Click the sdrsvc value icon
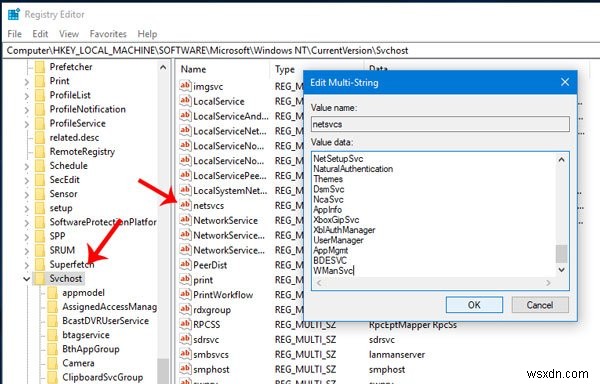Screen dimensions: 600x384 pos(185,339)
